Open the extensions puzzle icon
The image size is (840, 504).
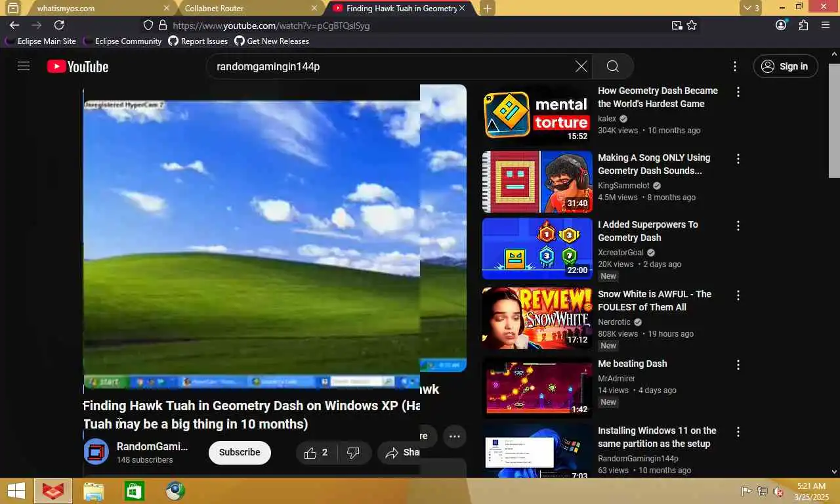(803, 25)
